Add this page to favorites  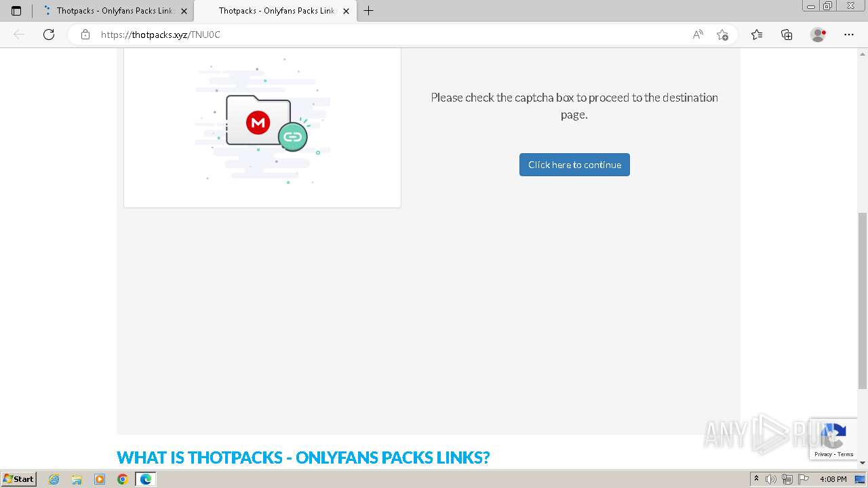722,35
